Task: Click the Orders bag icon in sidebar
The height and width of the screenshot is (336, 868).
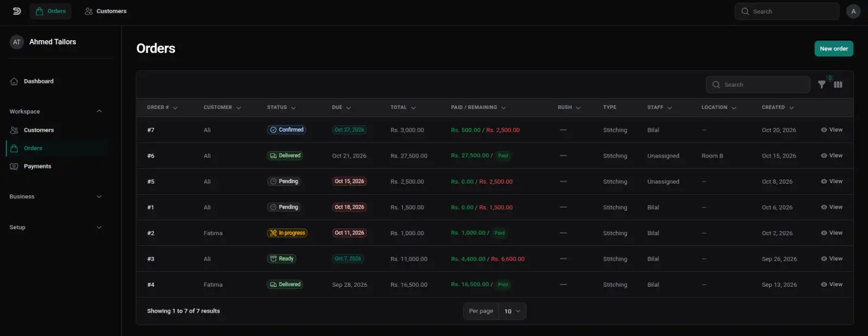Action: coord(14,148)
